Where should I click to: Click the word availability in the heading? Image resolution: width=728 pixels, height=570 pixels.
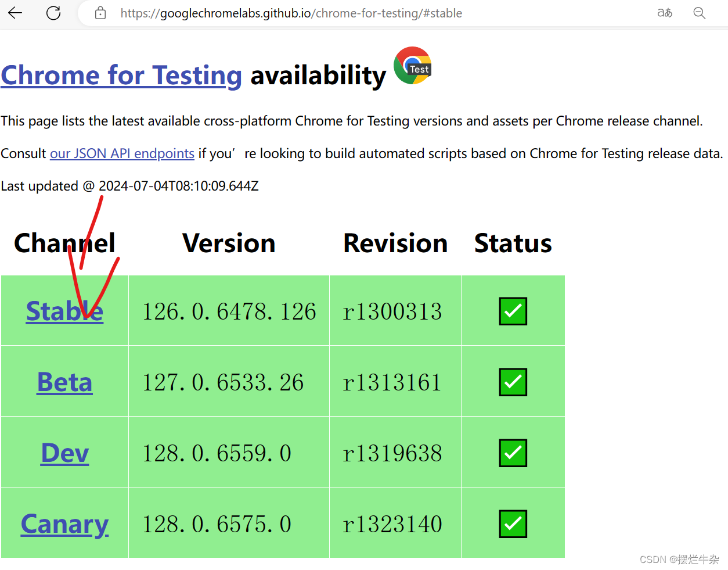click(318, 76)
